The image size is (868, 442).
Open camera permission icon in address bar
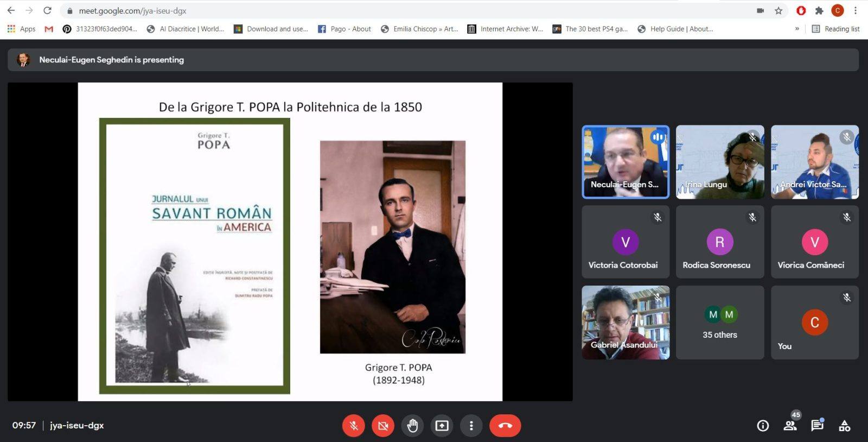[x=760, y=10]
